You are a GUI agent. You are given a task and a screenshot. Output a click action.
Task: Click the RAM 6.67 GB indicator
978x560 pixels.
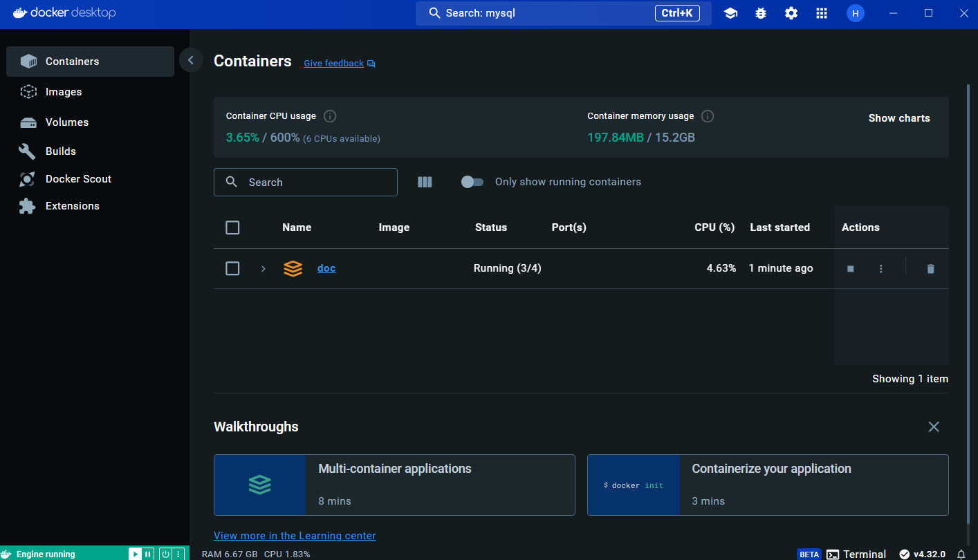(230, 554)
